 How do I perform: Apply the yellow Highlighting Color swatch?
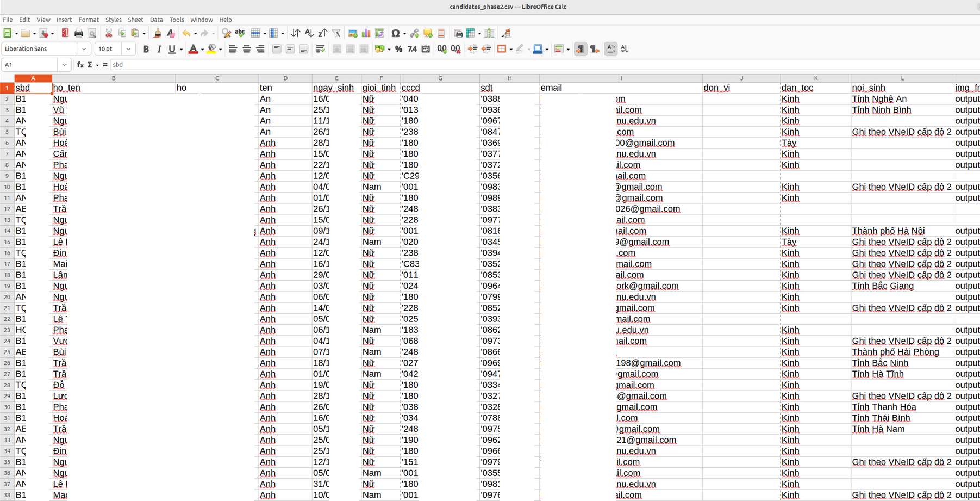212,49
